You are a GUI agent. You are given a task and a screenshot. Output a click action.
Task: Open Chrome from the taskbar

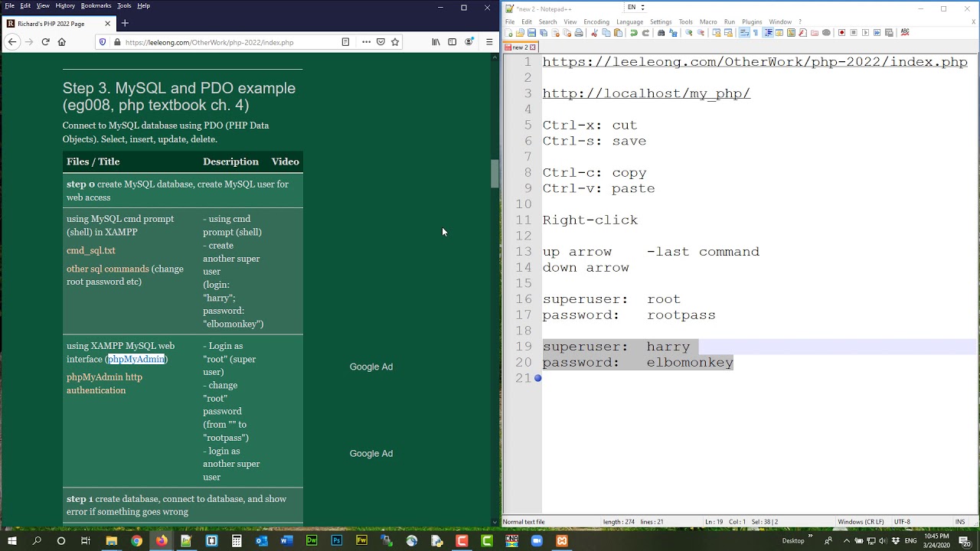tap(136, 541)
